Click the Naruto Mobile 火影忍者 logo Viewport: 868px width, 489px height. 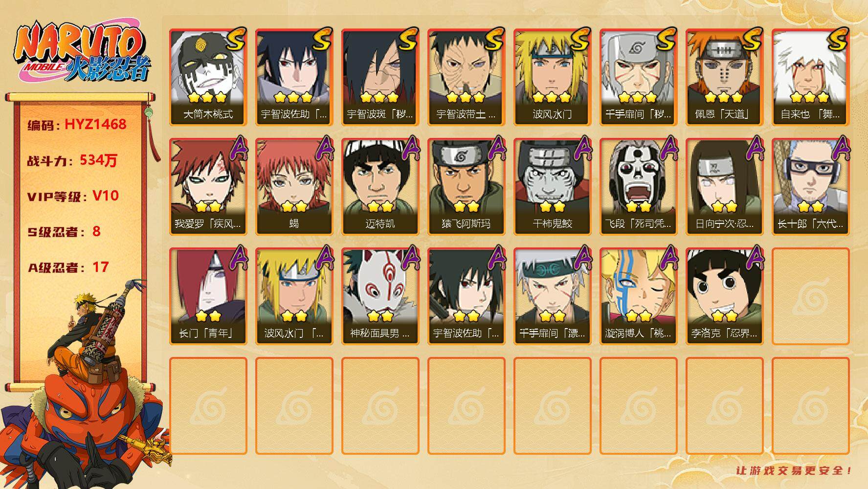[x=82, y=54]
